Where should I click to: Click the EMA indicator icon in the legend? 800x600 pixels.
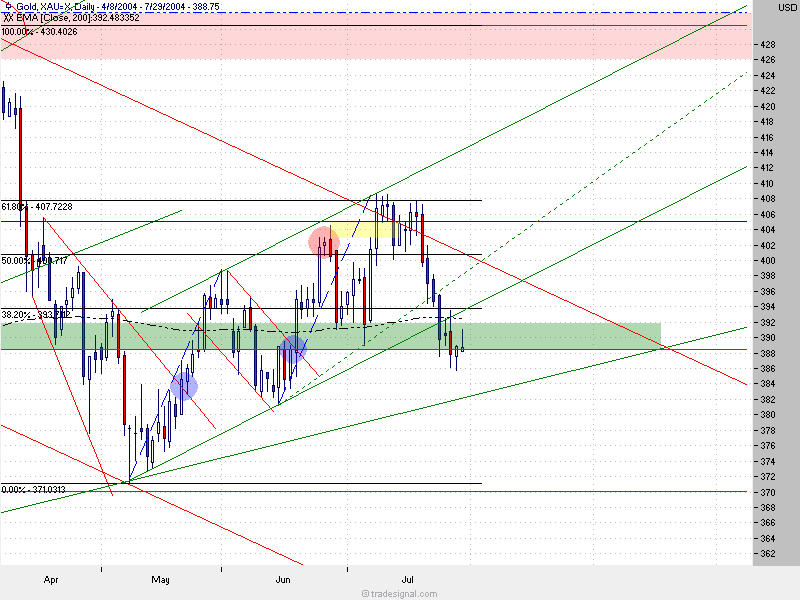click(x=9, y=17)
